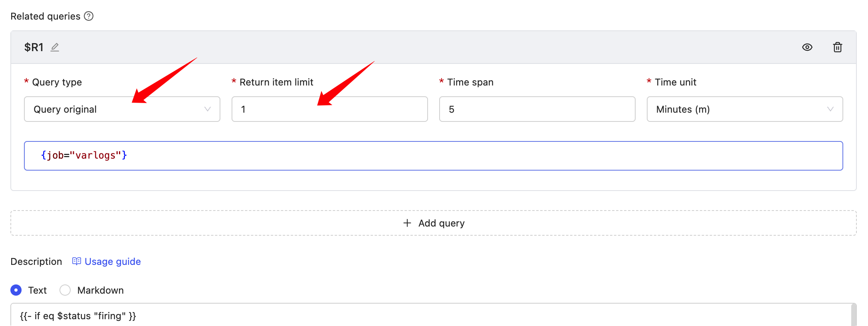Select the Text radio button
The image size is (868, 326).
coord(16,290)
